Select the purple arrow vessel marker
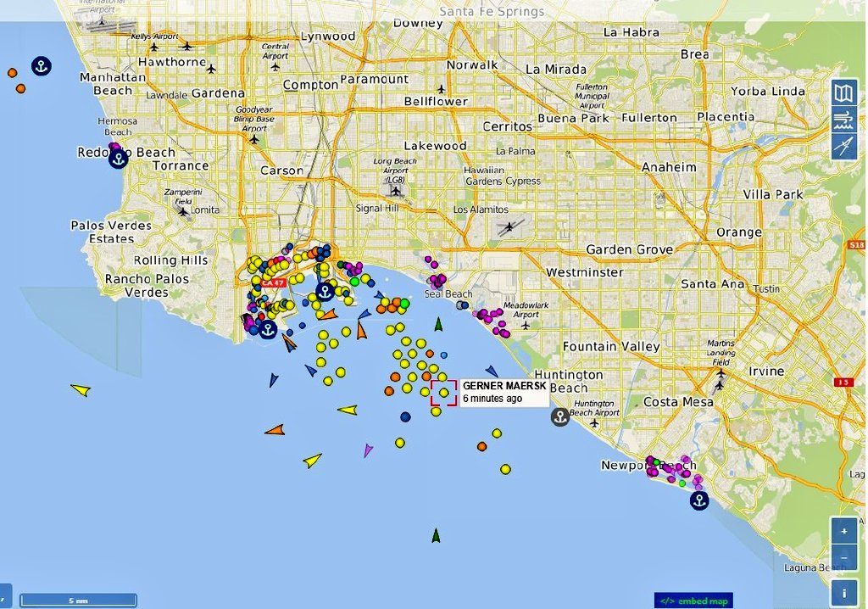Viewport: 868px width, 609px height. click(368, 450)
